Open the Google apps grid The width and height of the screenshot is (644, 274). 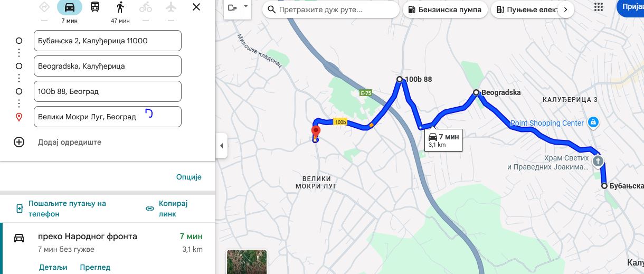click(x=598, y=7)
